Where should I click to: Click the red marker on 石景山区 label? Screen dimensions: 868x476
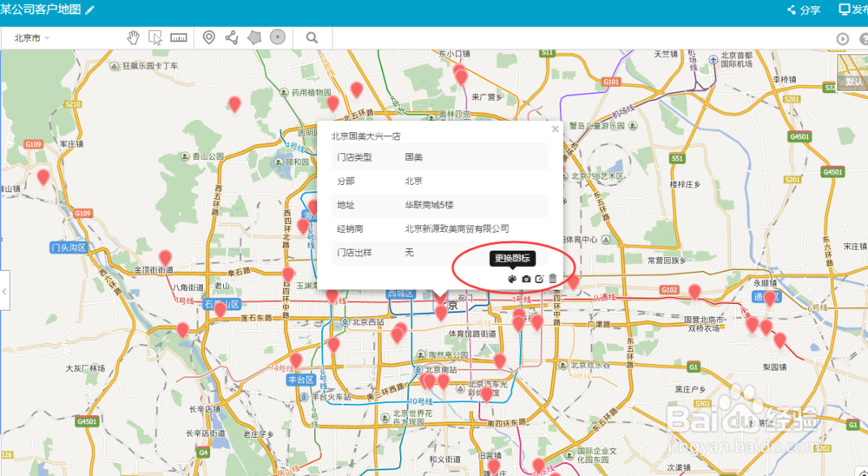pos(220,309)
